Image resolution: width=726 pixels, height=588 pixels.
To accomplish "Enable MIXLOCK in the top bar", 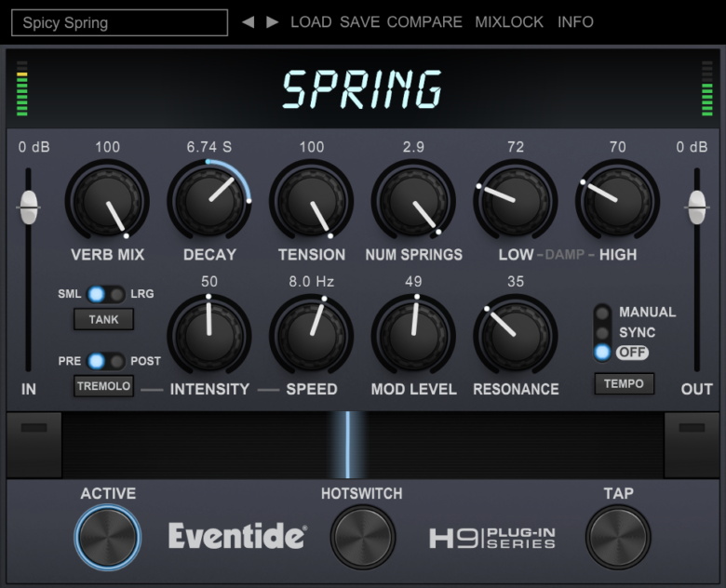I will pos(509,21).
